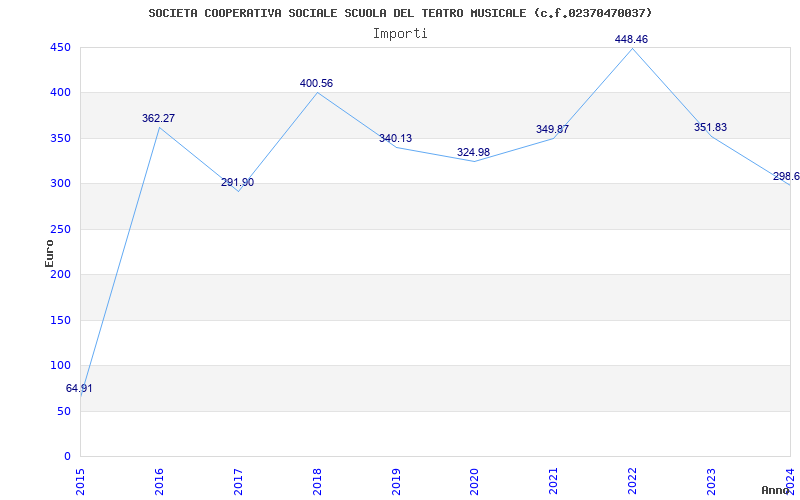Click the 2020 x-axis year label
Image resolution: width=800 pixels, height=500 pixels.
click(x=475, y=481)
